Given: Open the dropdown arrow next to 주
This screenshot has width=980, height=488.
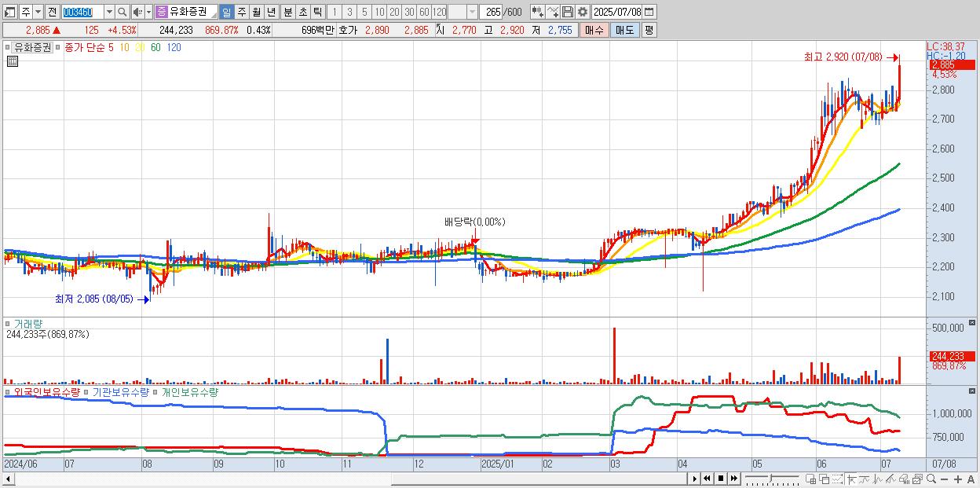Looking at the screenshot, I should [38, 12].
